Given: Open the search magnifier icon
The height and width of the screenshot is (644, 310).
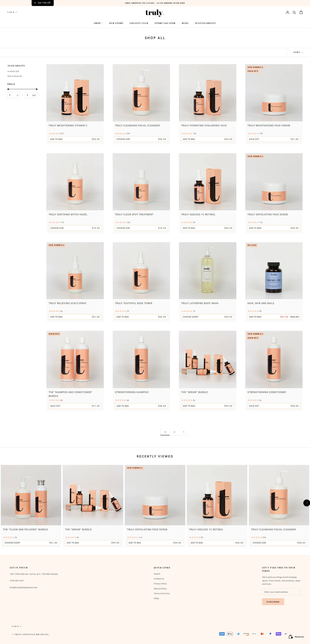Looking at the screenshot, I should point(294,12).
